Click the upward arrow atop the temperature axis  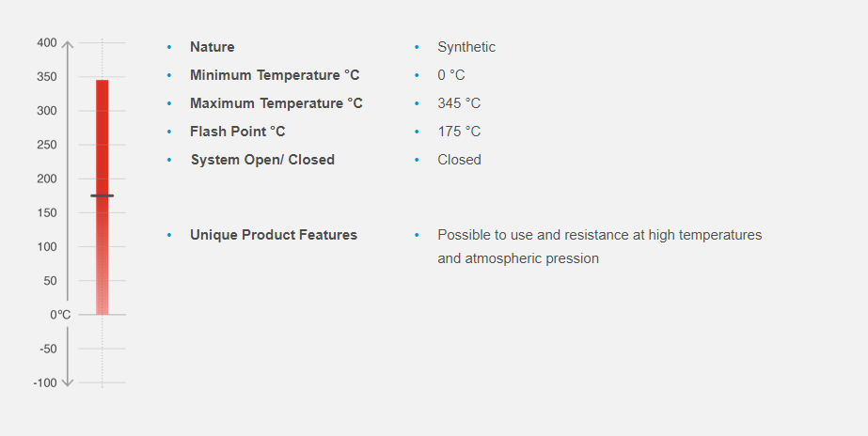click(x=67, y=43)
